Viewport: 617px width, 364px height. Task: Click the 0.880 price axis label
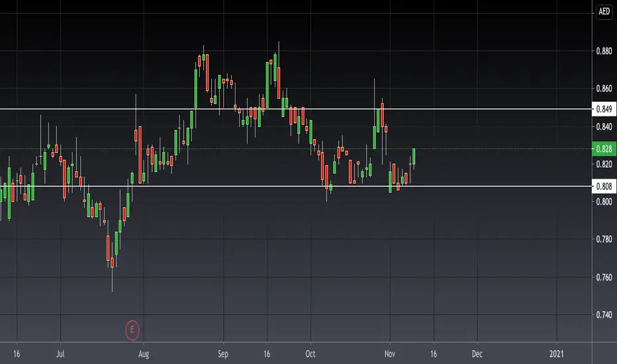point(604,51)
